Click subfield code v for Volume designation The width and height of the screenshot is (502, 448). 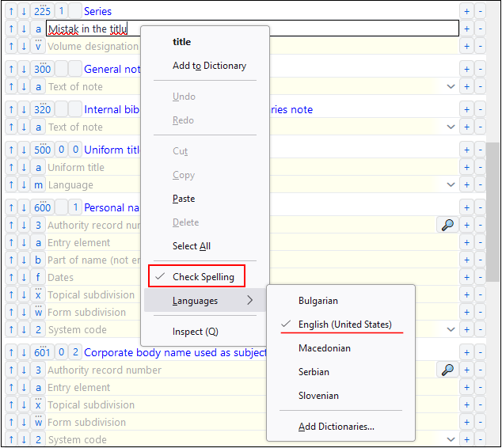38,46
